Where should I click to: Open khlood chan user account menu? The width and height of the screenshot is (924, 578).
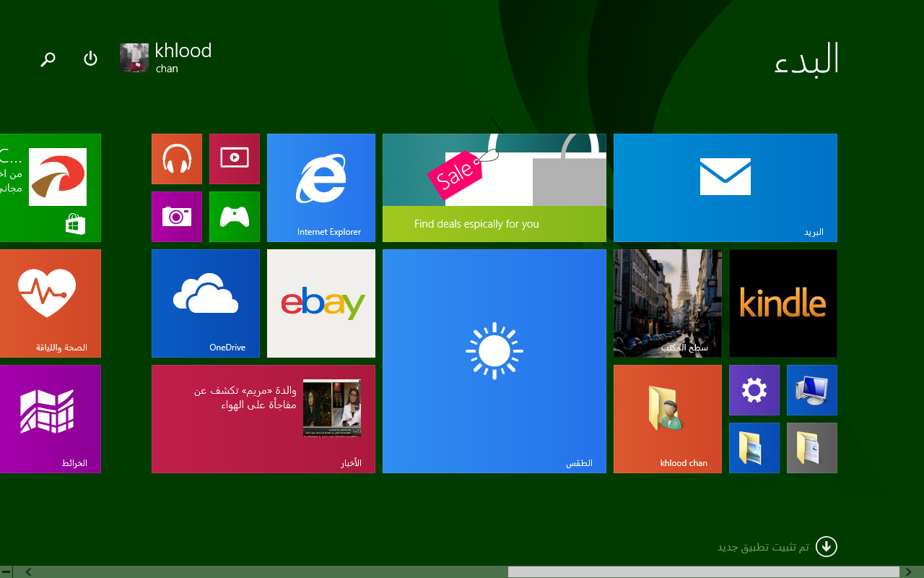(x=166, y=58)
